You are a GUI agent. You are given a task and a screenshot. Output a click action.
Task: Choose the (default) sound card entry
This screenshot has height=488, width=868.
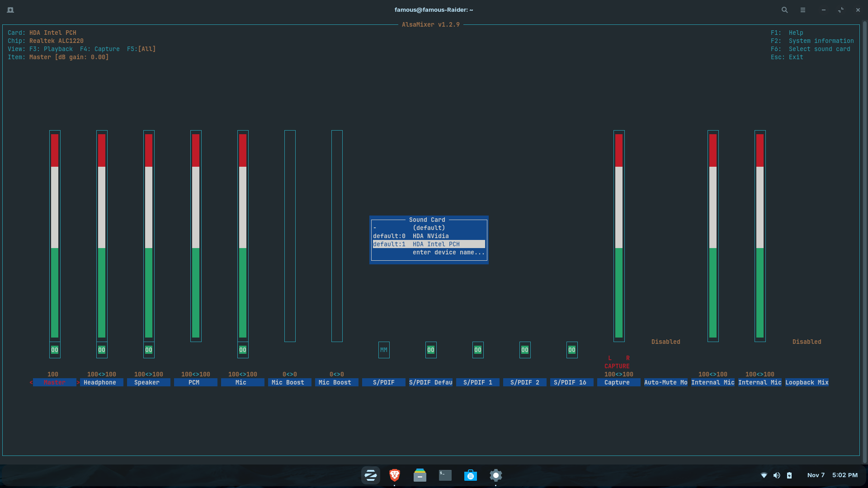coord(429,228)
